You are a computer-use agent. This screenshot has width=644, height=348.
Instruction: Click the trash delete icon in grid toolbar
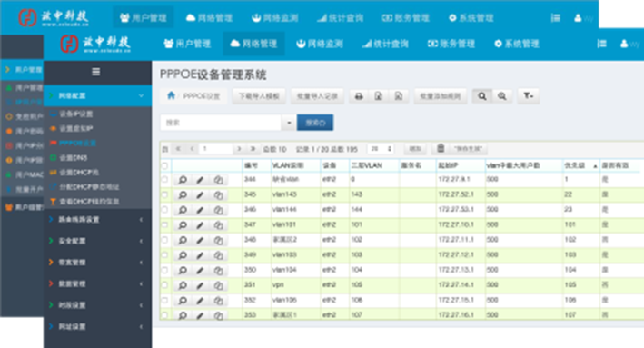click(x=441, y=148)
